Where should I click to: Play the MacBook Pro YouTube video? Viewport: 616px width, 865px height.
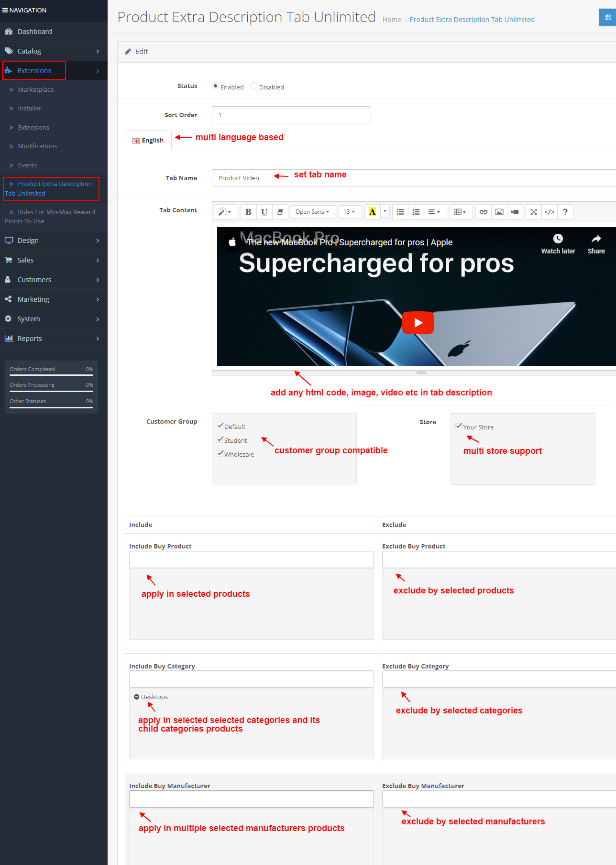pos(418,323)
